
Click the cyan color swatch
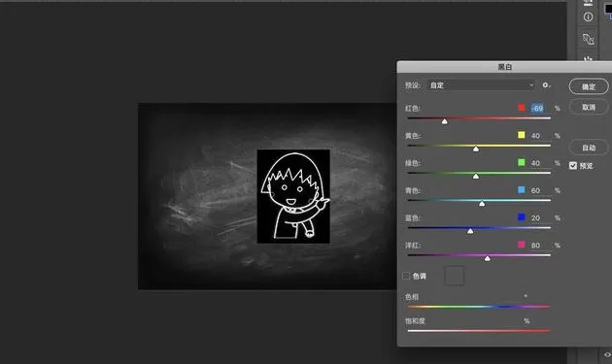(522, 189)
